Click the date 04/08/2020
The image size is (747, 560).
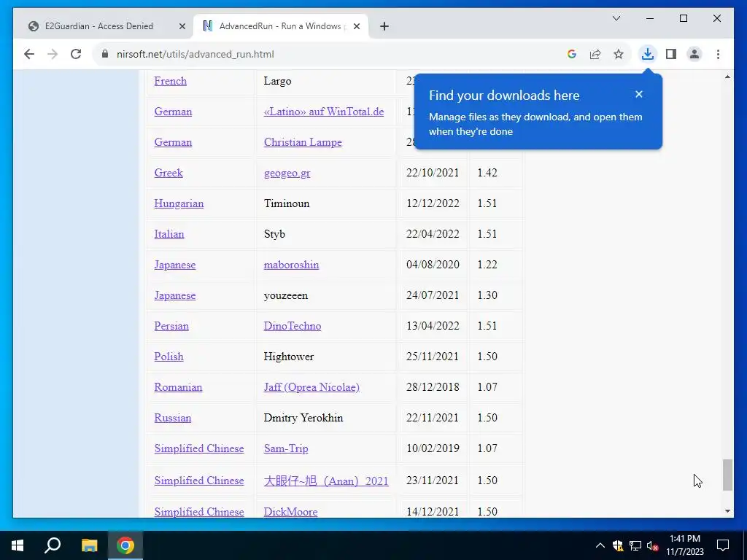click(x=433, y=264)
